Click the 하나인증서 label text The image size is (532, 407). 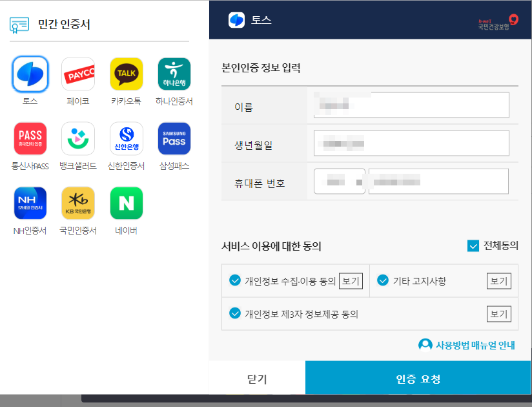point(174,101)
